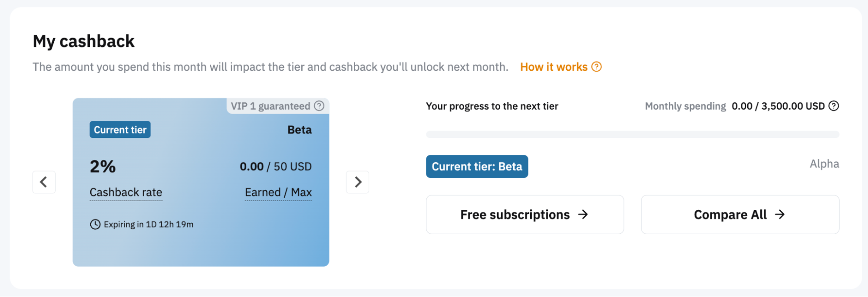Open the How it works link
The width and height of the screenshot is (868, 297).
(554, 67)
